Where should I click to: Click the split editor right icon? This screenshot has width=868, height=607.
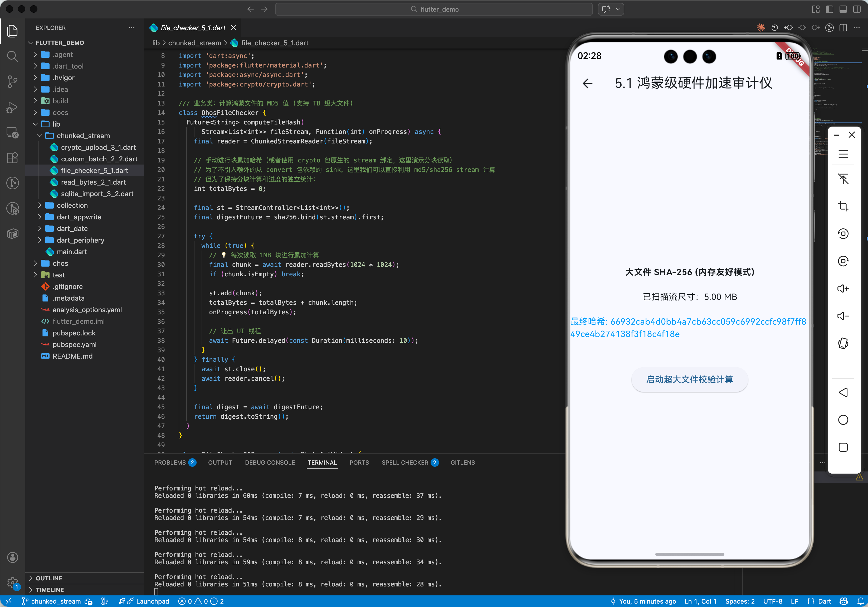pos(843,28)
